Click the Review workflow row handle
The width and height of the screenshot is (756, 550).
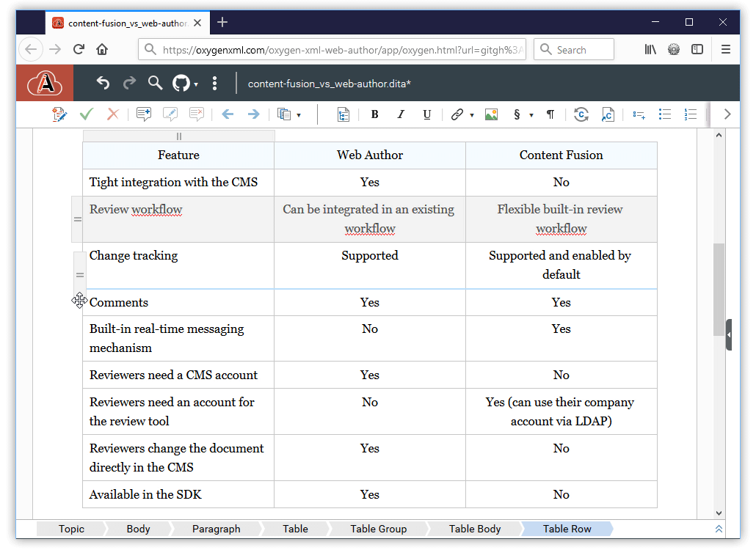tap(77, 219)
